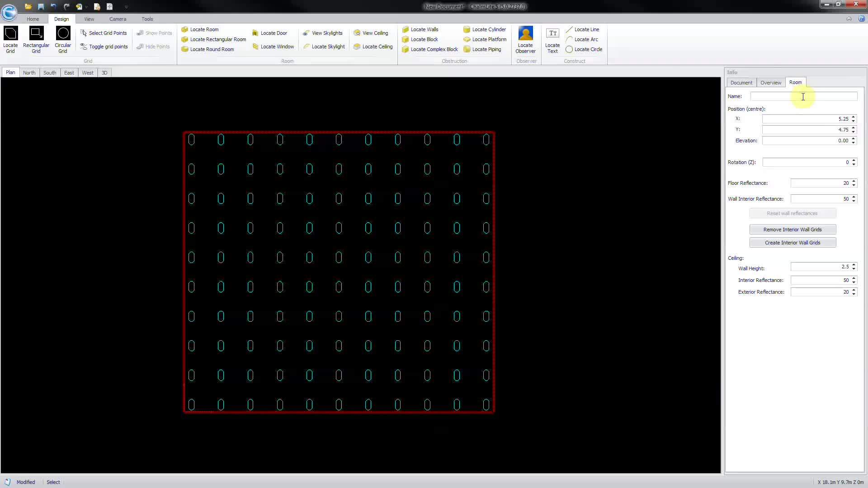
Task: Switch to the North view tab
Action: 29,73
